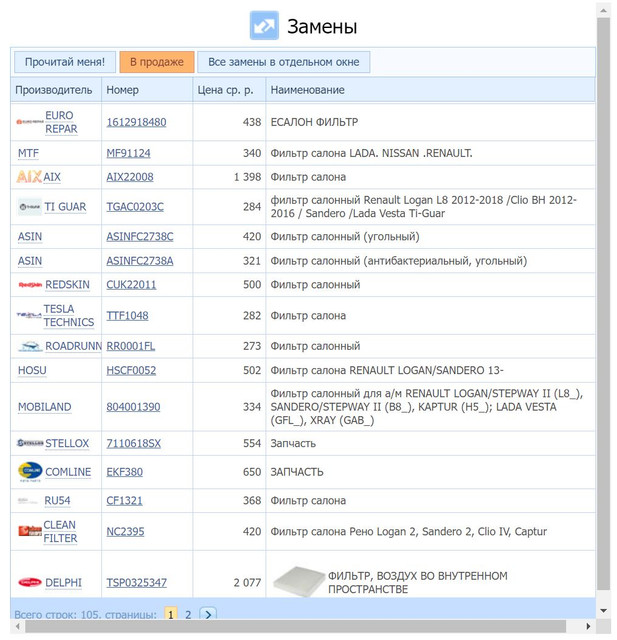617x640 pixels.
Task: Click the Redskin brand logo
Action: coord(30,285)
